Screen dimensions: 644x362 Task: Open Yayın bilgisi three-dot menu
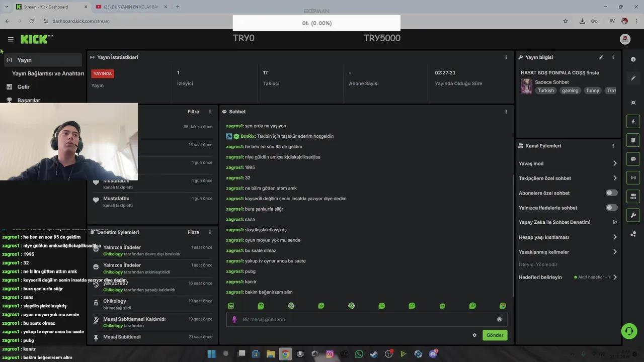[613, 57]
